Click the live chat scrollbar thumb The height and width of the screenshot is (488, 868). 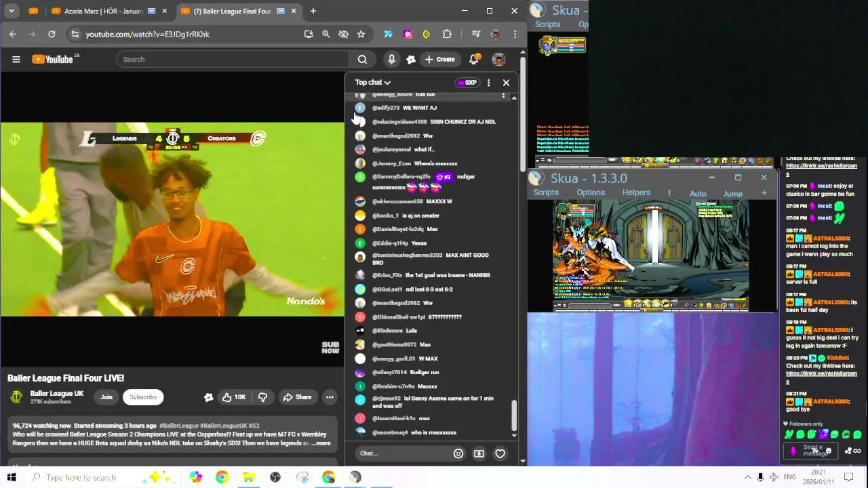(514, 415)
